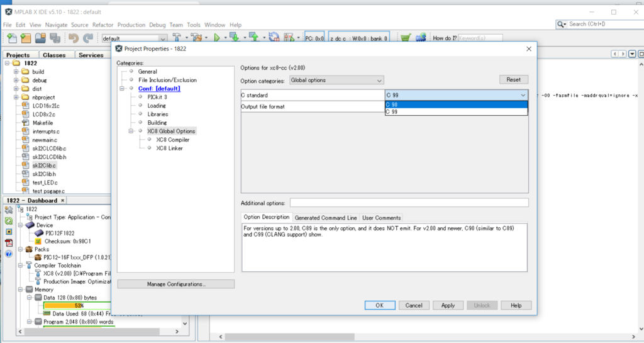This screenshot has height=343, width=644.
Task: Click the OK button
Action: pyautogui.click(x=380, y=305)
